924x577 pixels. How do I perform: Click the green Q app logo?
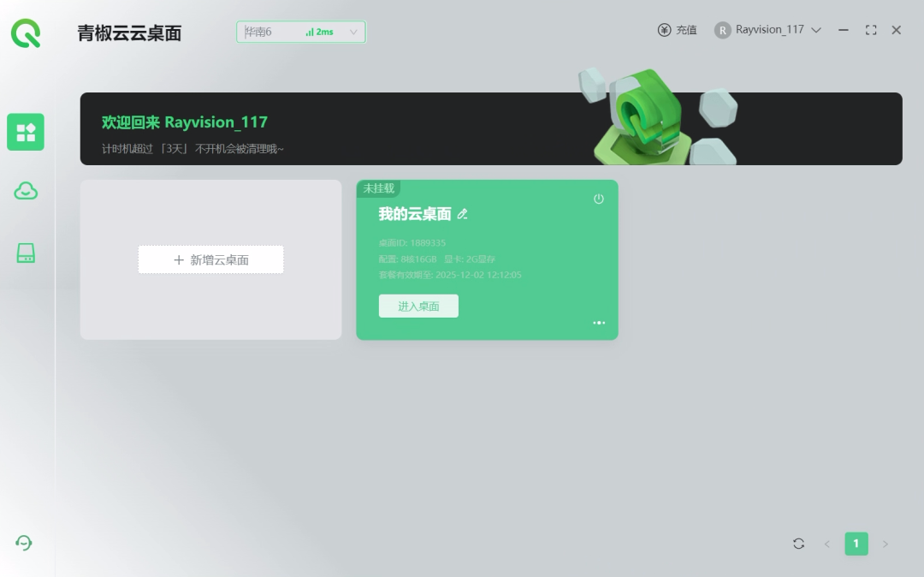(x=26, y=33)
